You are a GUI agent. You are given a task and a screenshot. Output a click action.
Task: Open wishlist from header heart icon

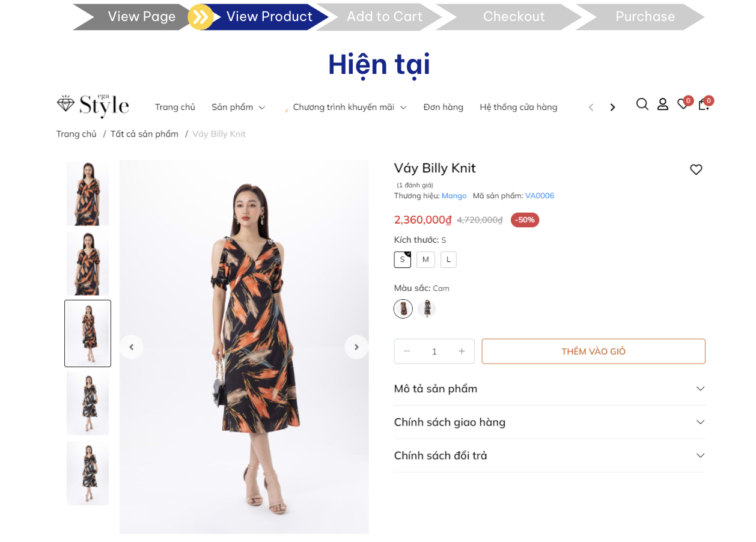pos(683,105)
